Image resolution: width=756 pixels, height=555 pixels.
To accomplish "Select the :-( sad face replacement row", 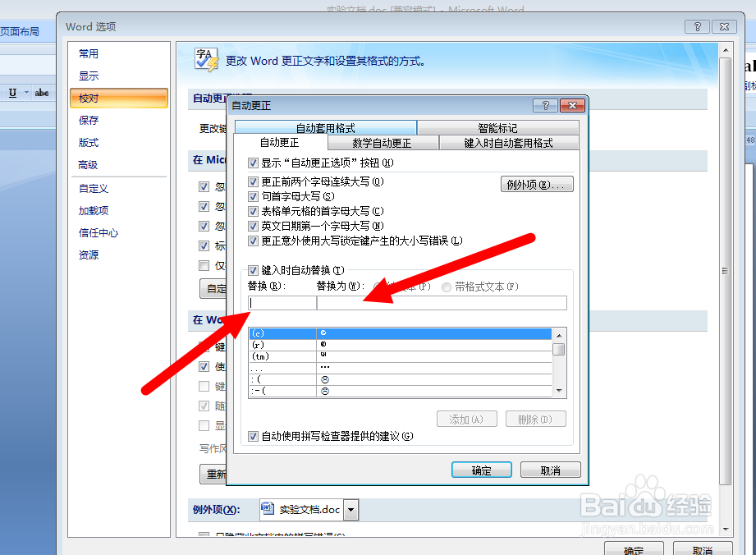I will click(400, 391).
